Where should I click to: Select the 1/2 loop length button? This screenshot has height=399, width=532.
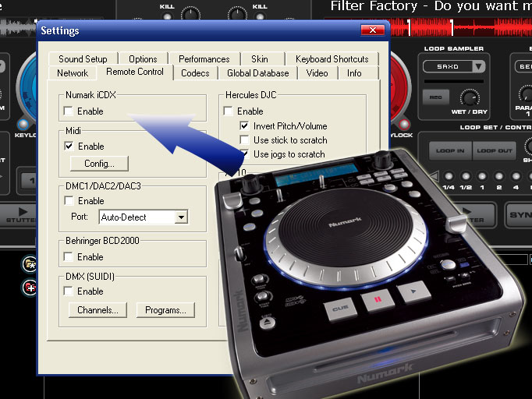[466, 176]
